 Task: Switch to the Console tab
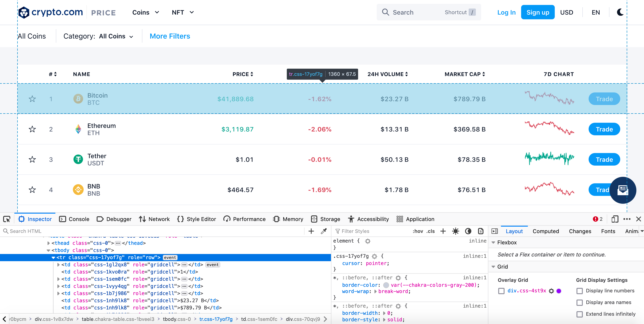point(74,219)
